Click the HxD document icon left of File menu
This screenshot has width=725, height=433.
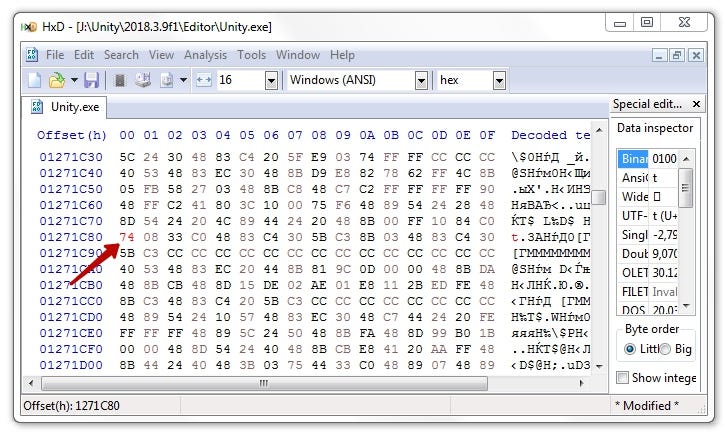pyautogui.click(x=32, y=55)
